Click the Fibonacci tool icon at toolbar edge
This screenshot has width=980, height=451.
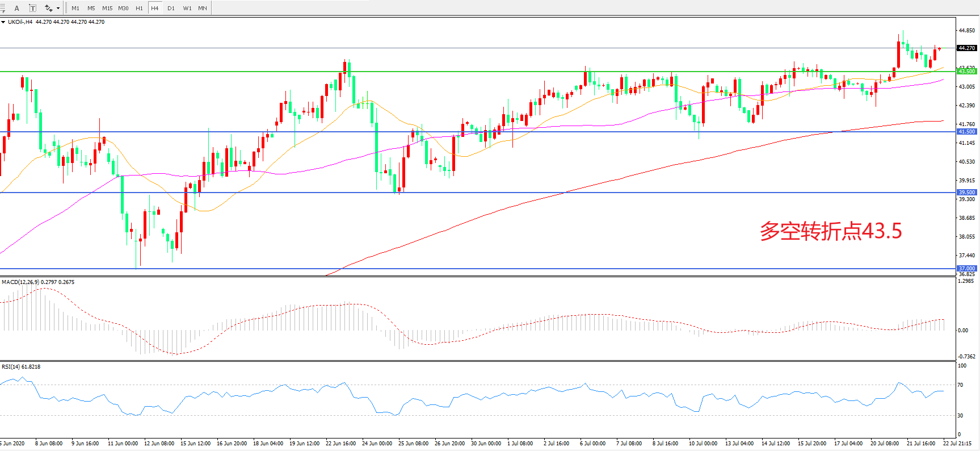click(x=2, y=8)
